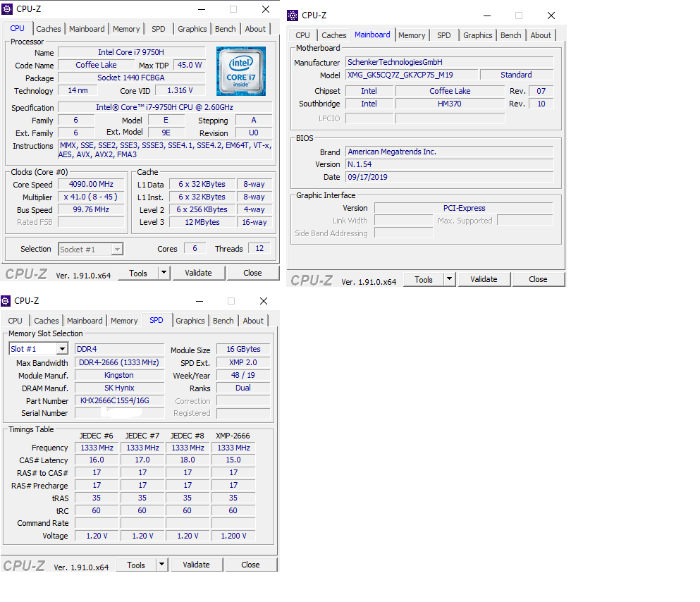This screenshot has width=700, height=602.
Task: Click Close button in CPU window
Action: (252, 273)
